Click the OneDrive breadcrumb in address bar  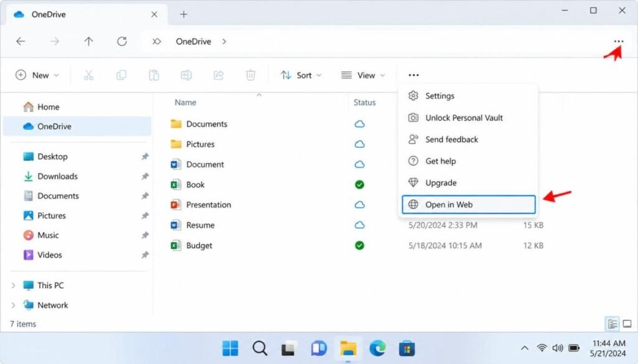pyautogui.click(x=193, y=42)
